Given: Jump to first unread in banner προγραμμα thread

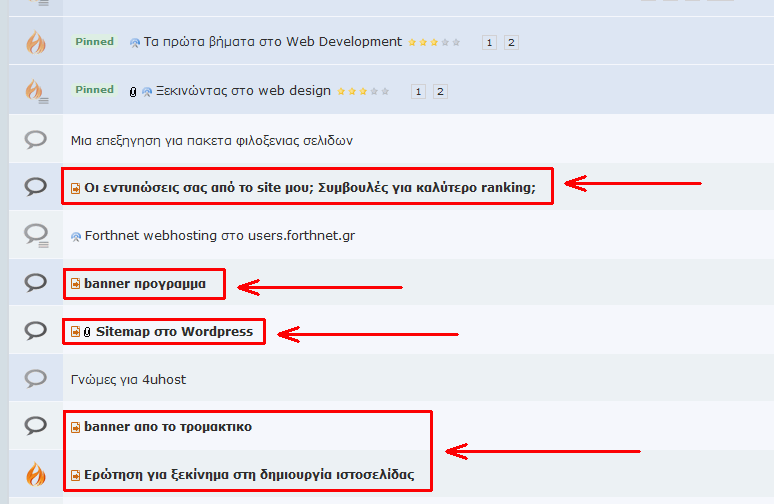Looking at the screenshot, I should 76,284.
